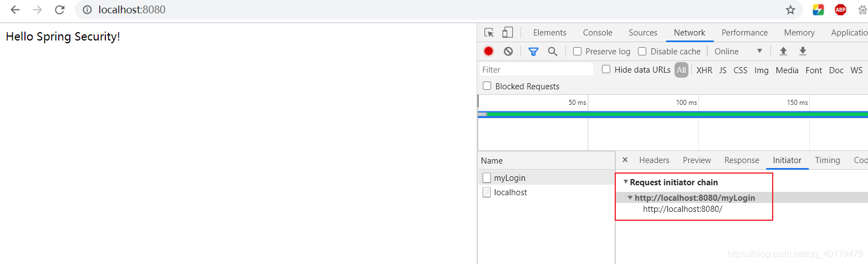The height and width of the screenshot is (264, 868).
Task: Open the network search magnifier
Action: tap(553, 52)
